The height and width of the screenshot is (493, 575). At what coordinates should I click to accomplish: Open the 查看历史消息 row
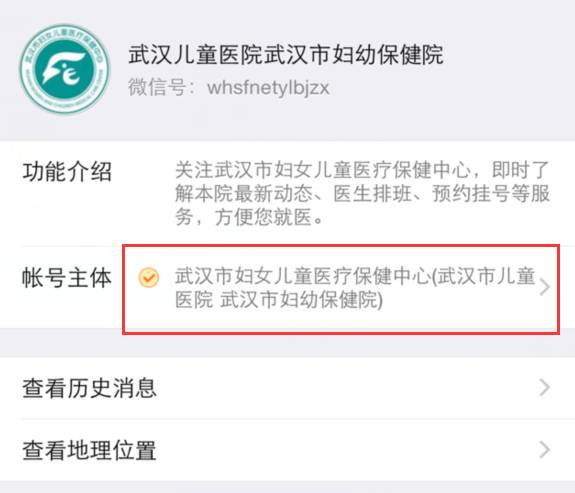[x=288, y=388]
